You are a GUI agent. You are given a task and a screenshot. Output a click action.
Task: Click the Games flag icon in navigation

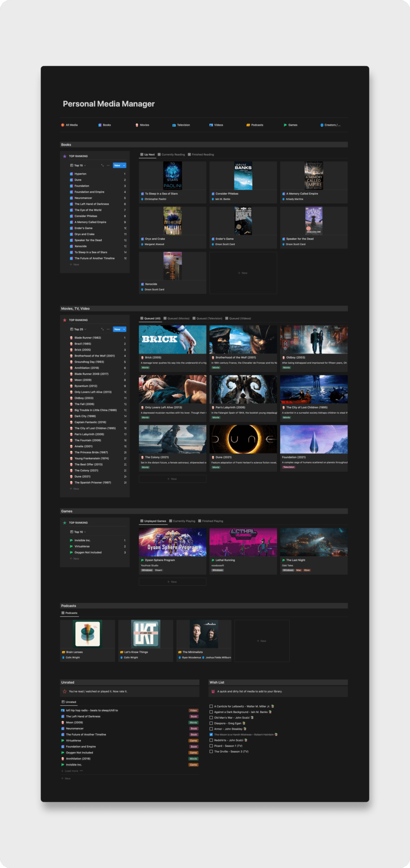click(285, 125)
